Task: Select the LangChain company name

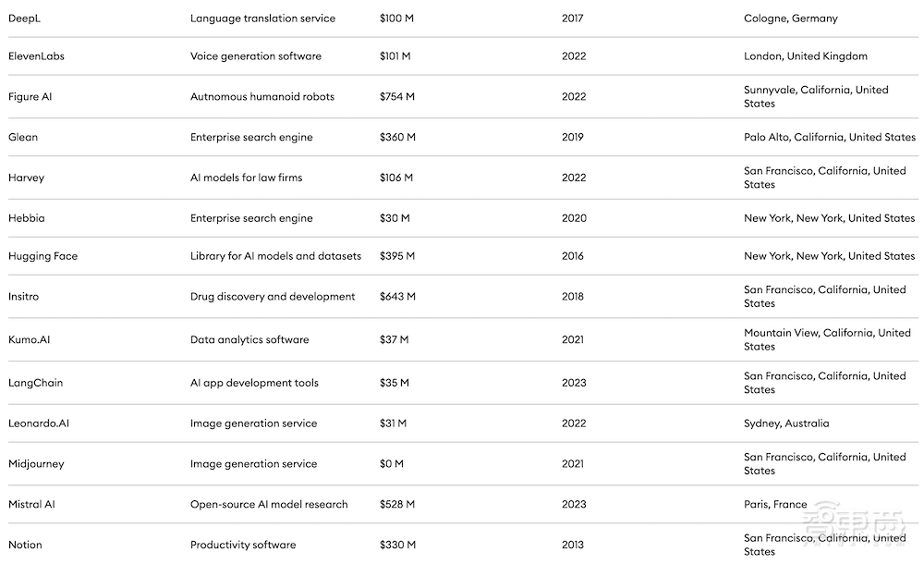Action: pyautogui.click(x=35, y=383)
